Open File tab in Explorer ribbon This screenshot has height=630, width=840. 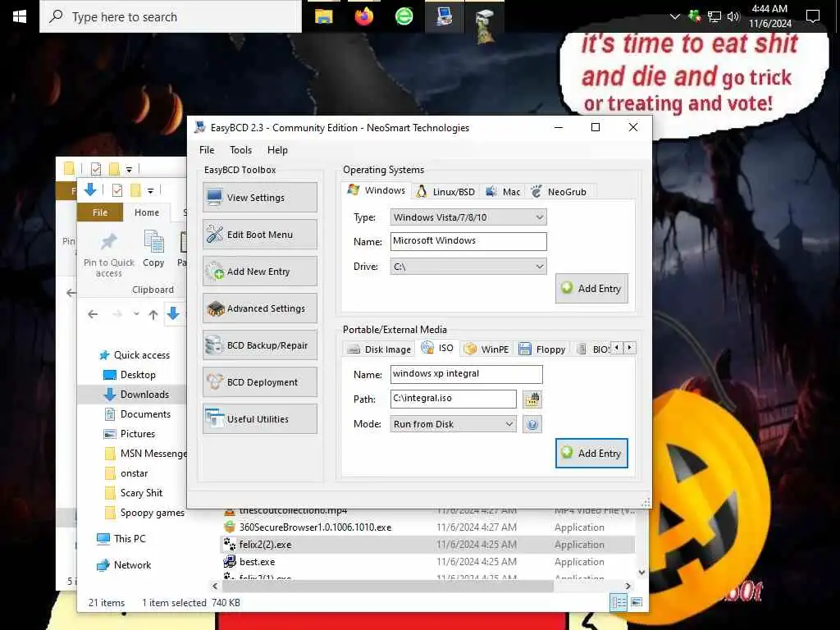(100, 212)
